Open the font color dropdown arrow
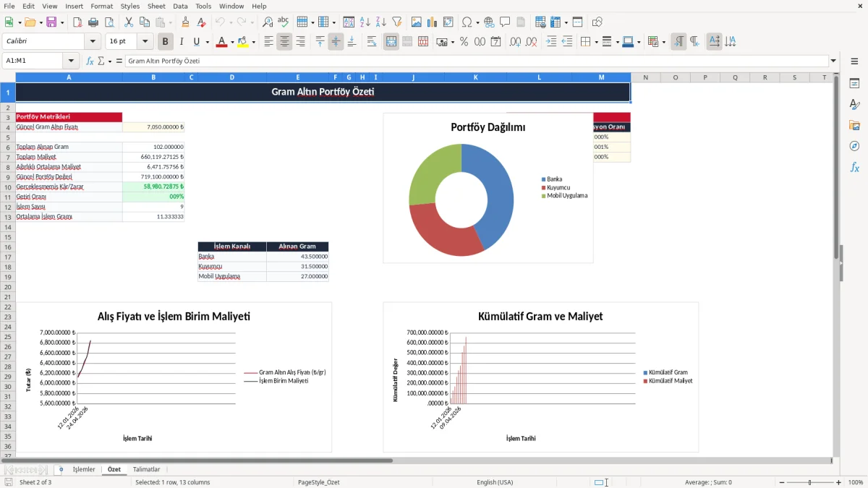The height and width of the screenshot is (488, 868). coord(232,42)
